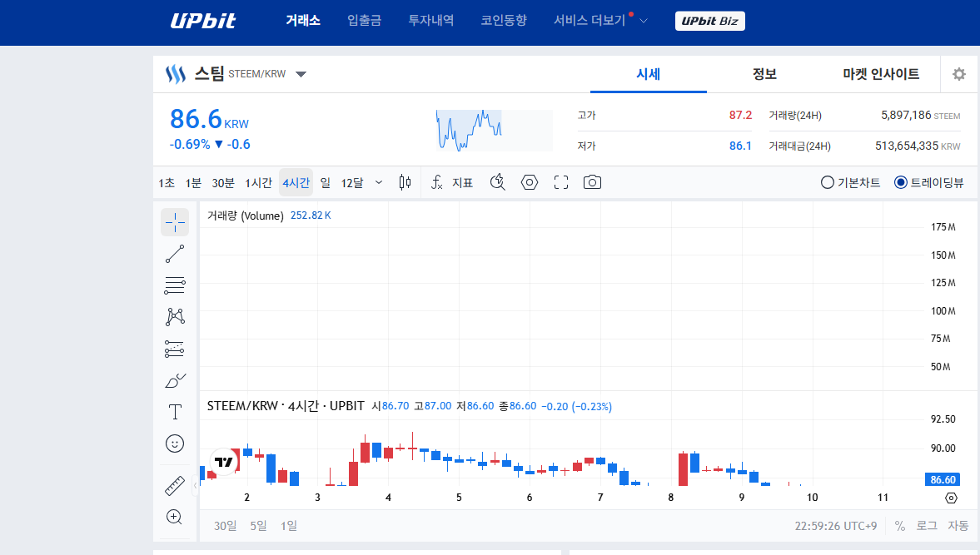The image size is (980, 555).
Task: Activate the zoom in tool
Action: [x=175, y=517]
